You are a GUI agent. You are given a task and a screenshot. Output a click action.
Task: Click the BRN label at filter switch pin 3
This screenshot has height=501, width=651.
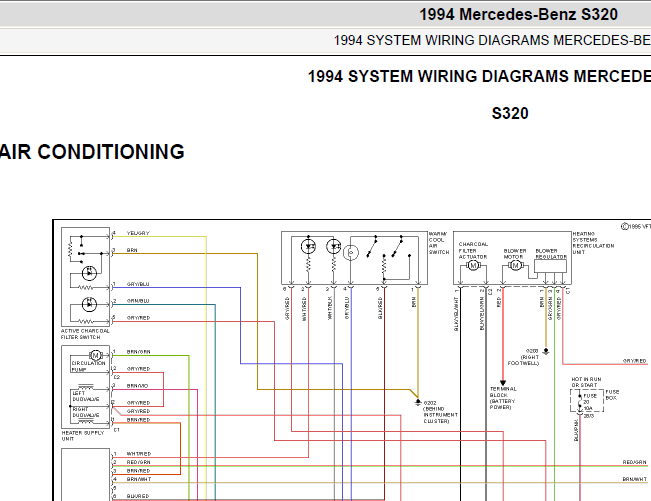(132, 250)
